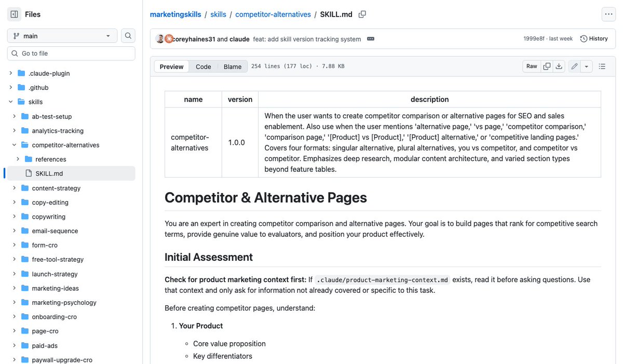623x364 pixels.
Task: Click the Initial Assessment heading
Action: coord(209,257)
